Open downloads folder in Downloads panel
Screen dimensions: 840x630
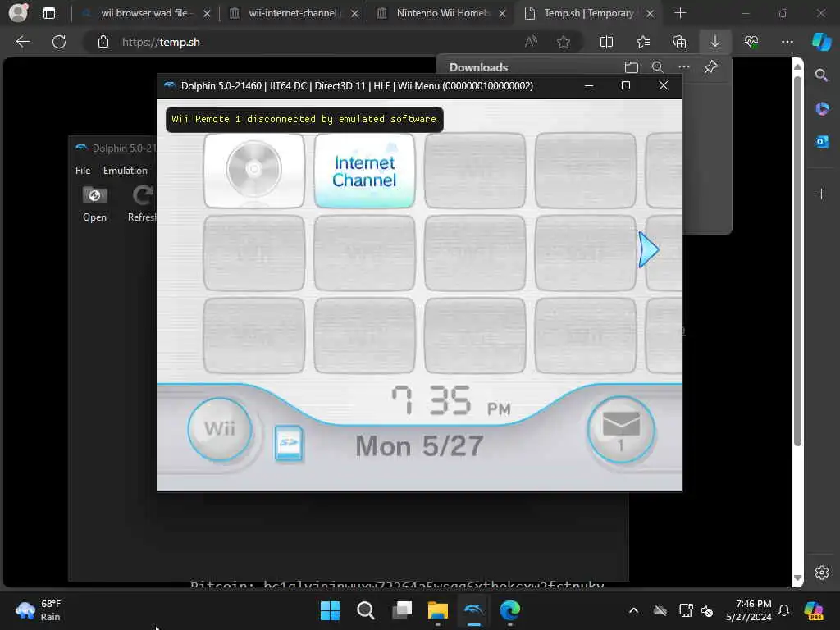pos(632,67)
